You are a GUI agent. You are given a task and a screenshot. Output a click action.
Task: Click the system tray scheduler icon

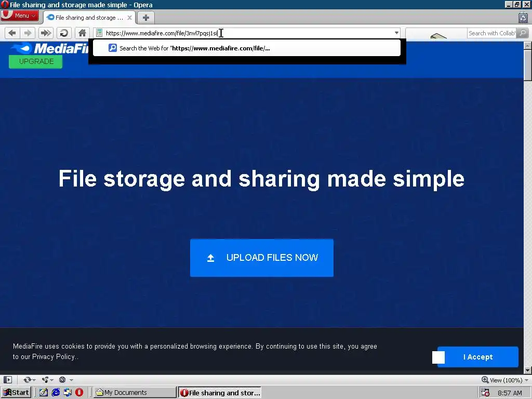486,393
